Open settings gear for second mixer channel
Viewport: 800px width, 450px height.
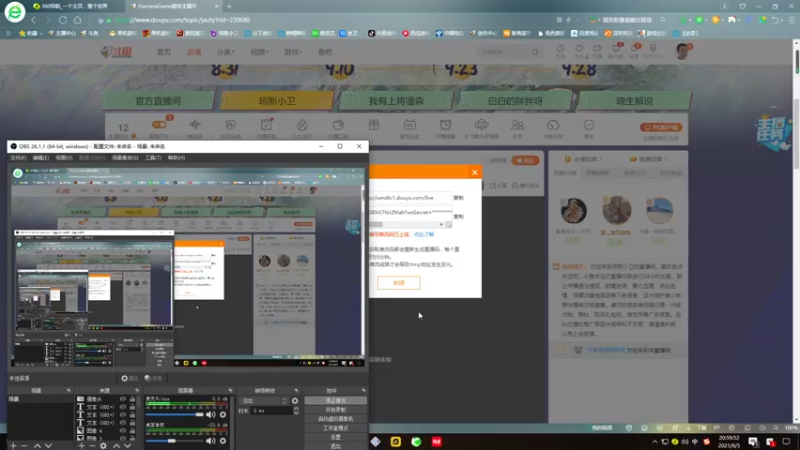coord(223,441)
